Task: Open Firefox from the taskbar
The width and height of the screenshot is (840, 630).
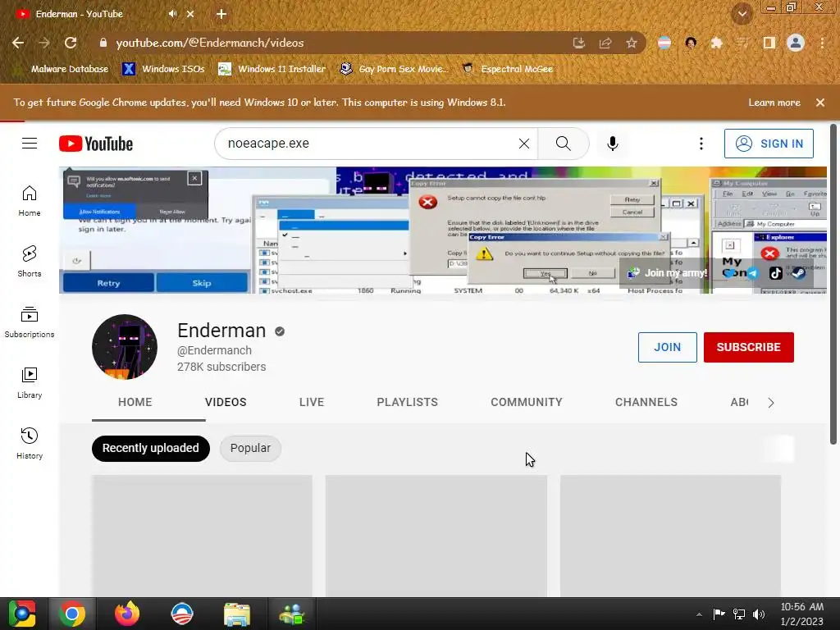Action: [127, 614]
